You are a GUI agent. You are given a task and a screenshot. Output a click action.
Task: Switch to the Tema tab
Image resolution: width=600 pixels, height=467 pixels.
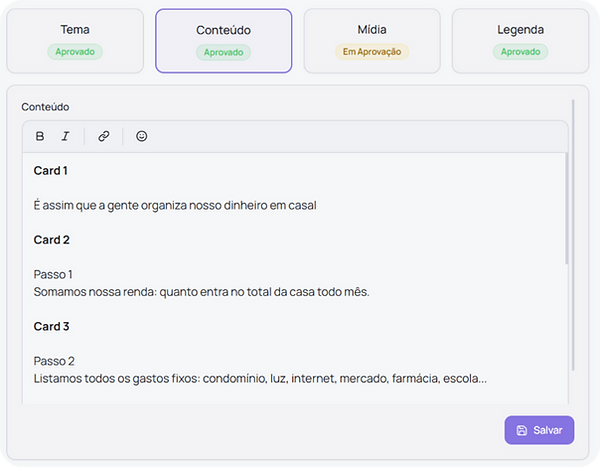[75, 40]
